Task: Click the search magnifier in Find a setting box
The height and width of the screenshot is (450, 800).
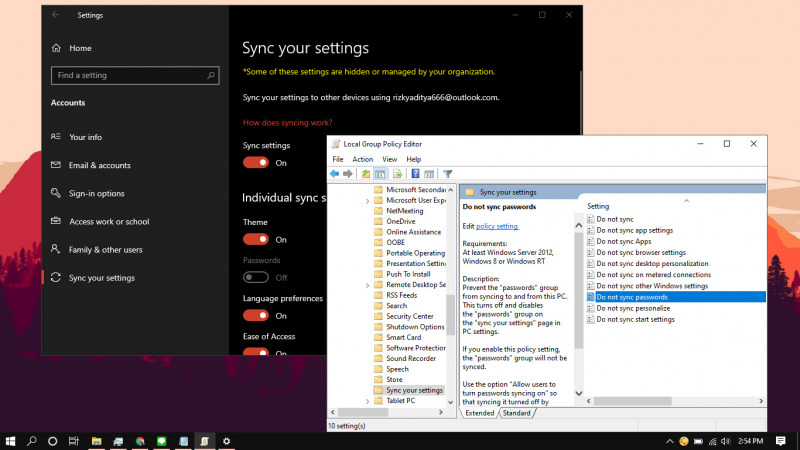Action: pos(211,76)
